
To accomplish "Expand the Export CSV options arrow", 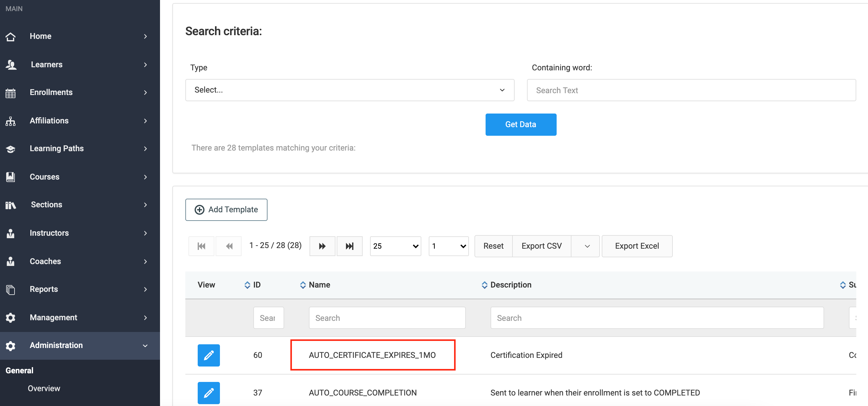I will (x=587, y=246).
